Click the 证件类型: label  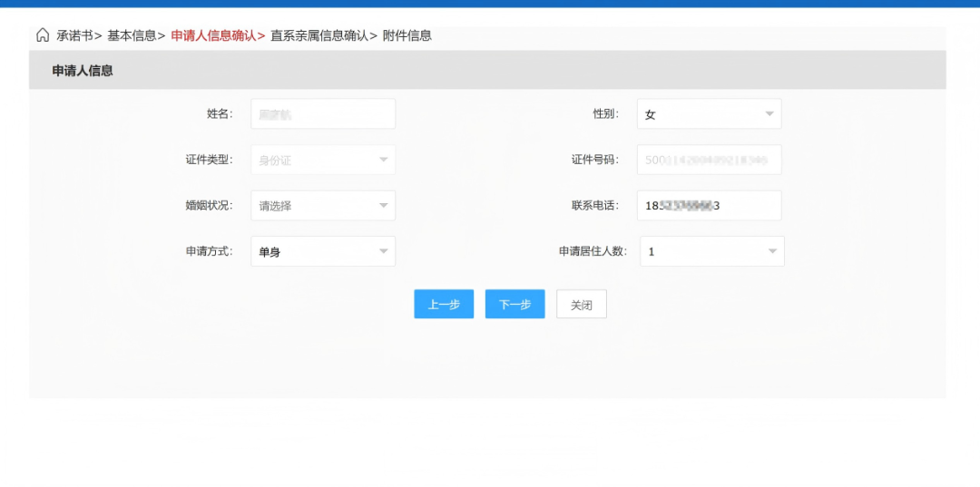click(x=210, y=160)
